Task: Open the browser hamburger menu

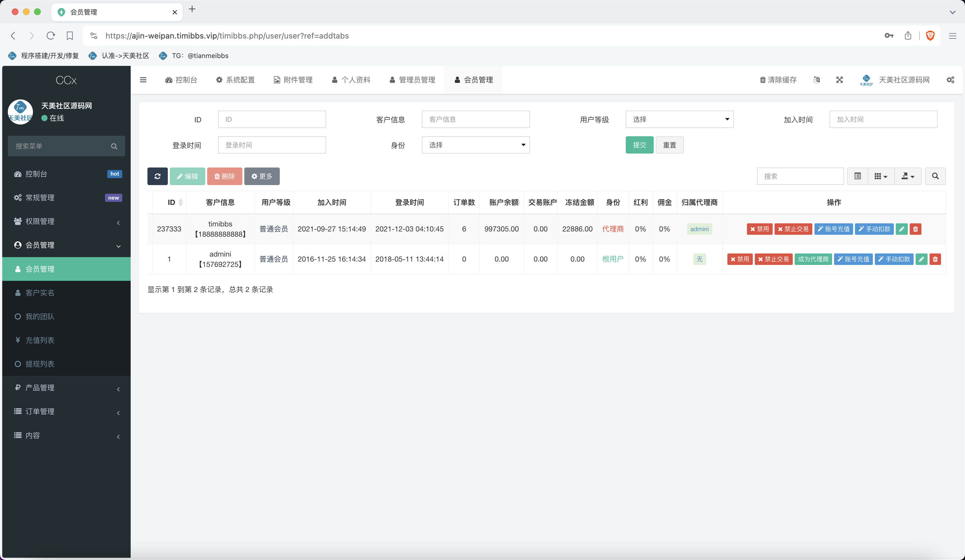Action: [x=953, y=36]
